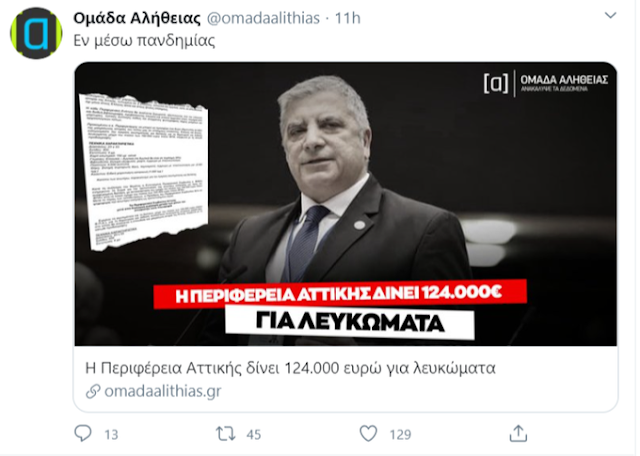The height and width of the screenshot is (456, 640).
Task: Click the document scan in the image
Action: point(145,172)
